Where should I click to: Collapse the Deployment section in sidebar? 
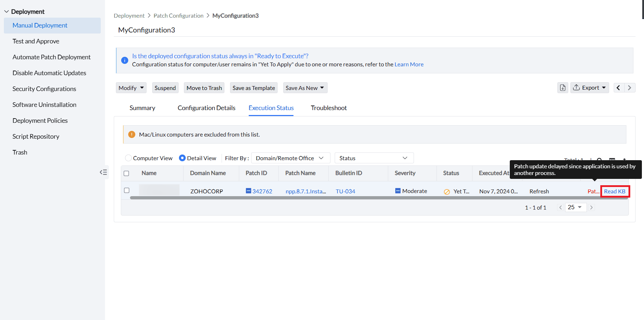point(6,12)
